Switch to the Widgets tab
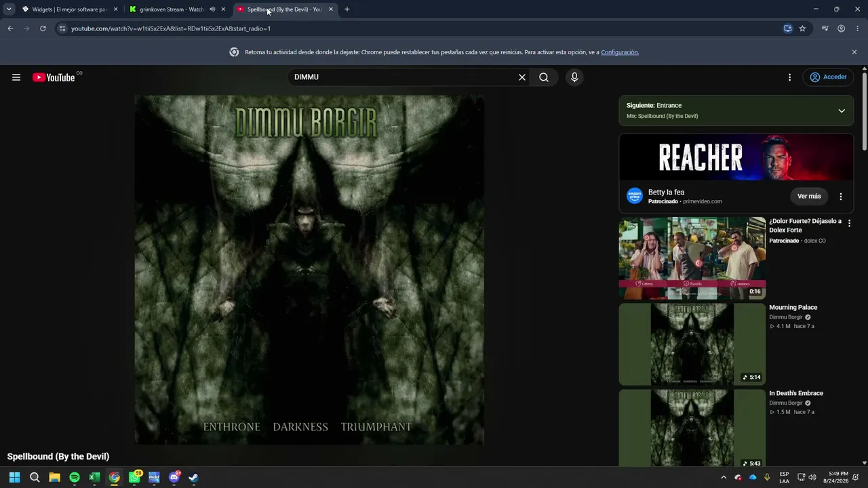The width and height of the screenshot is (868, 488). [x=64, y=9]
